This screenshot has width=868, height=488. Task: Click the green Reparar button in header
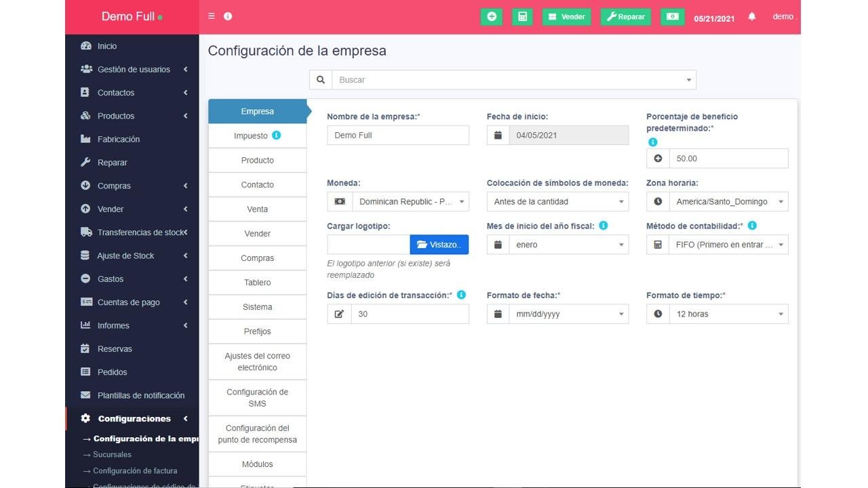coord(626,17)
